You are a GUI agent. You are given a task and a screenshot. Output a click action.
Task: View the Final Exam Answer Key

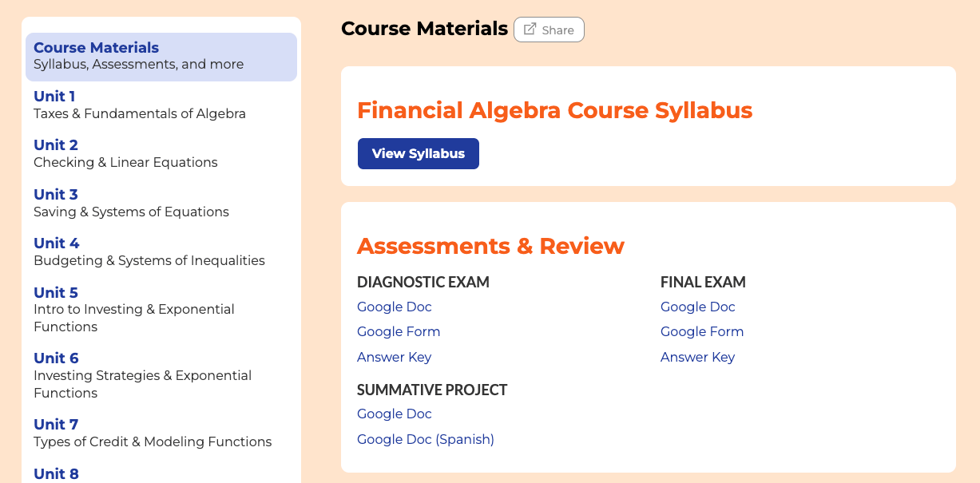pos(697,357)
